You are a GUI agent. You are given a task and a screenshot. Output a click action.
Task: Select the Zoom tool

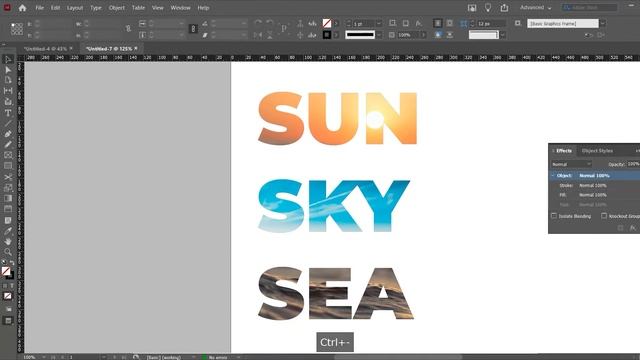[8, 252]
